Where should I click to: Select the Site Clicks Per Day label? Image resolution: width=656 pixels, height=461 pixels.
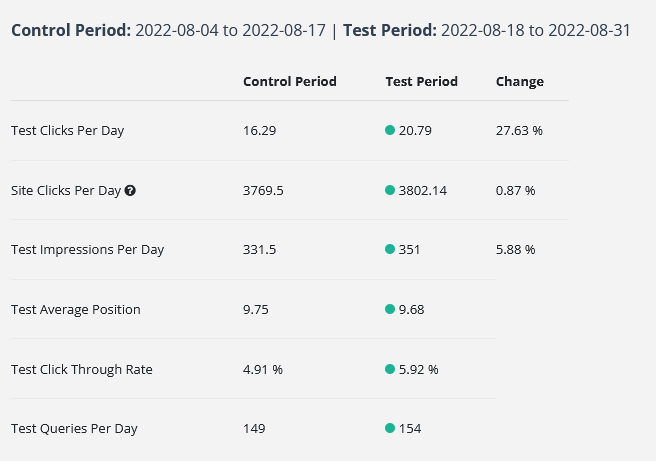point(65,190)
